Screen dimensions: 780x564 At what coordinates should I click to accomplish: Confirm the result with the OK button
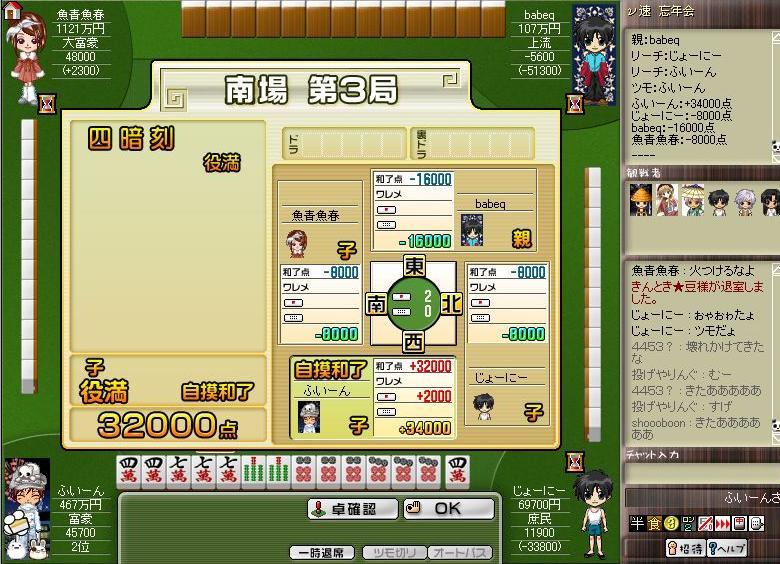click(449, 508)
